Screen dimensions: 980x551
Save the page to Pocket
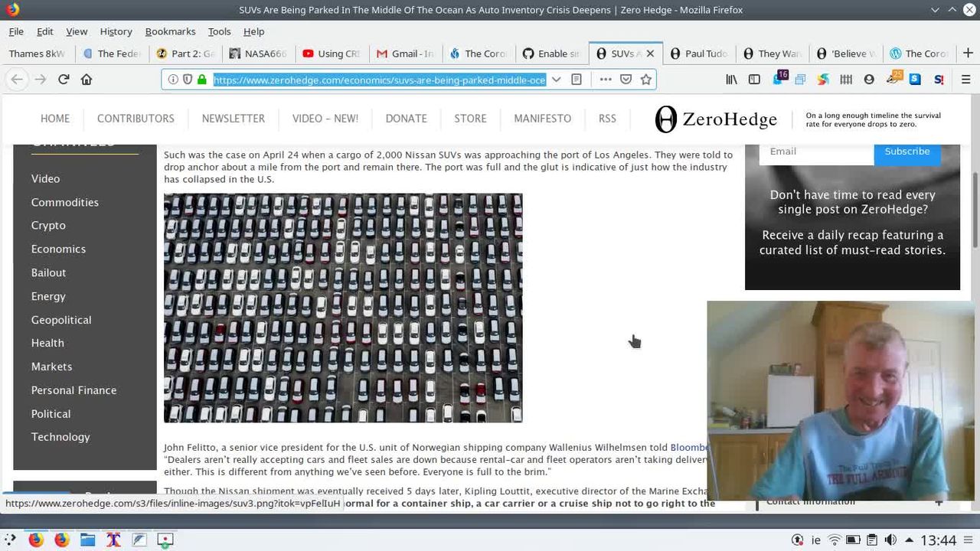(626, 80)
